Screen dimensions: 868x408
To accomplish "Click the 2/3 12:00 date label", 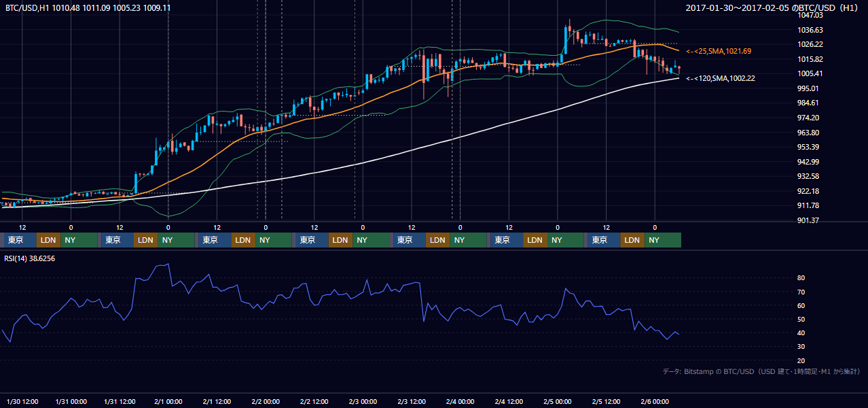I will (412, 402).
